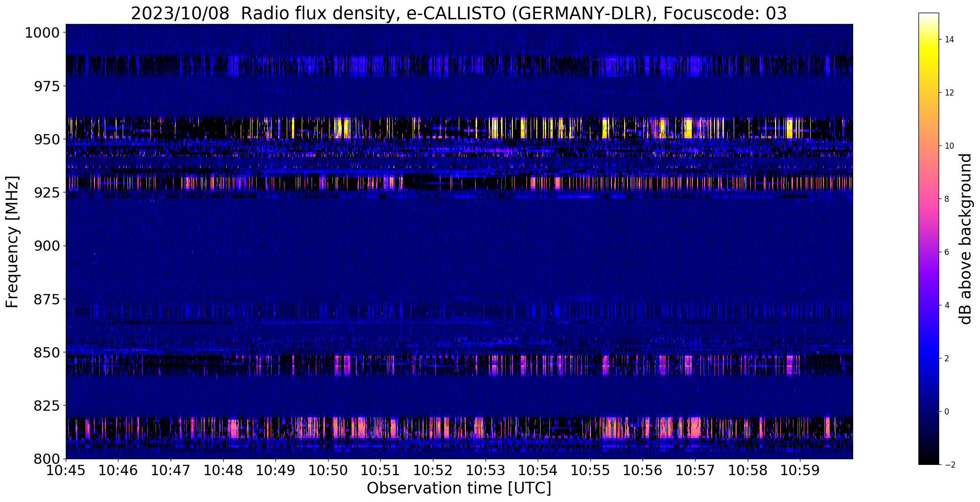
Task: Click the colorbar tick label 6
Action: [947, 252]
